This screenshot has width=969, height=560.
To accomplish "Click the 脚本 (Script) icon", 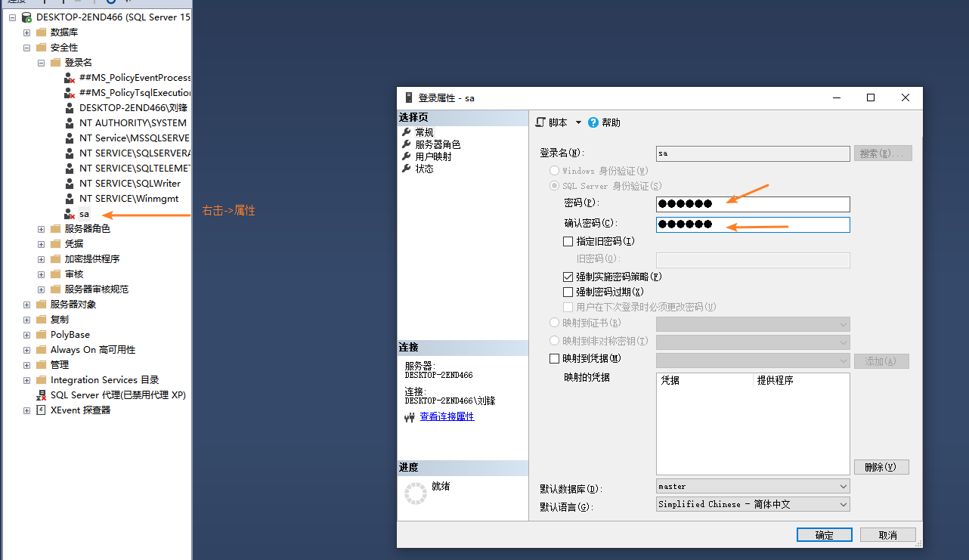I will 541,122.
